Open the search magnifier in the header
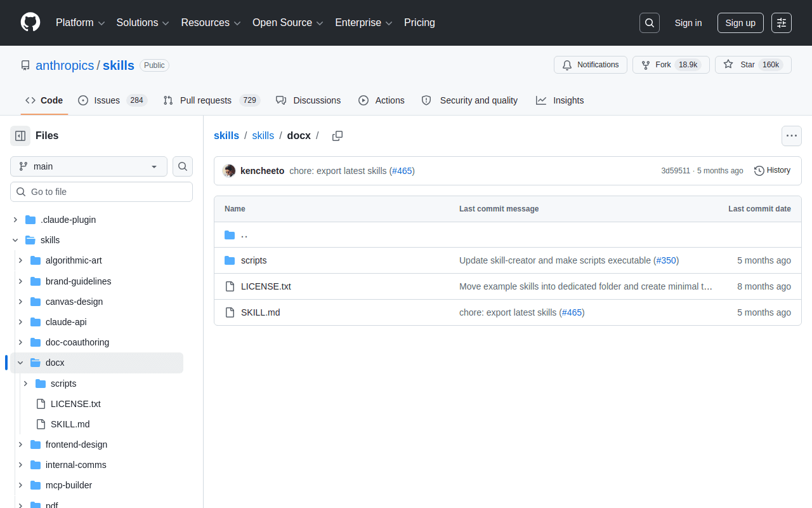Screen dimensions: 812x508 click(650, 23)
